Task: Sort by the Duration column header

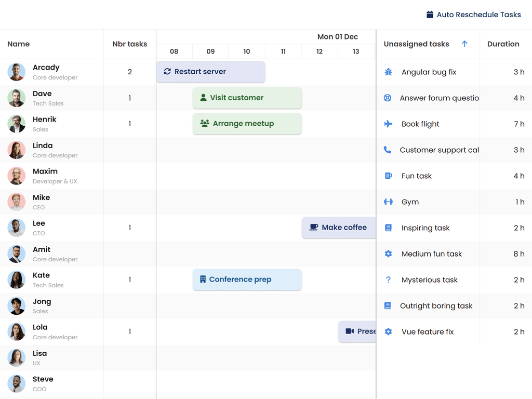Action: 503,44
